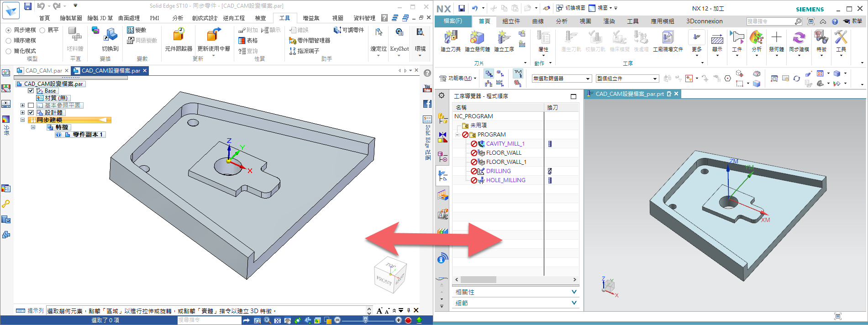Open 零件間管理器 in Solid Edge ribbon
The height and width of the screenshot is (325, 868).
310,41
